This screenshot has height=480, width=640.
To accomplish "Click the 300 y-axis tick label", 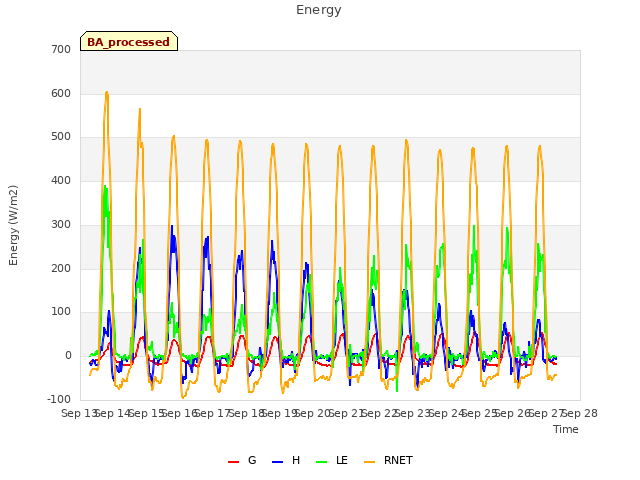I will tap(61, 224).
